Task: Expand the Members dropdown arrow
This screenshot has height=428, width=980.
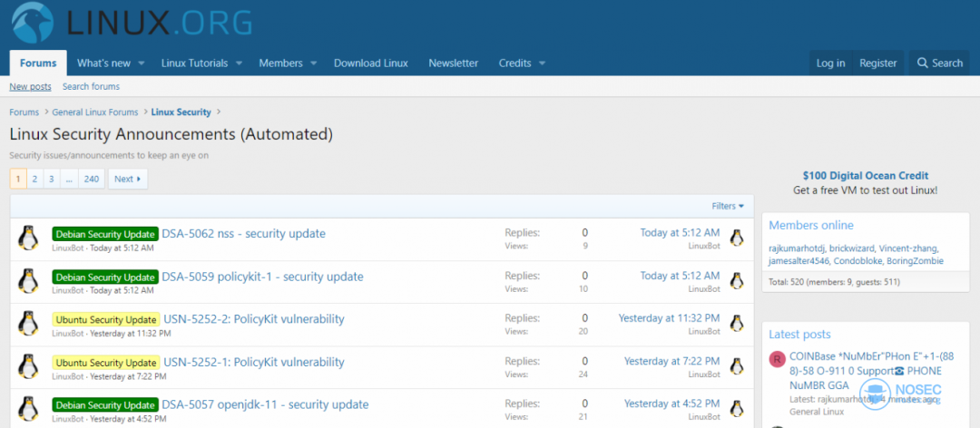Action: [x=314, y=63]
